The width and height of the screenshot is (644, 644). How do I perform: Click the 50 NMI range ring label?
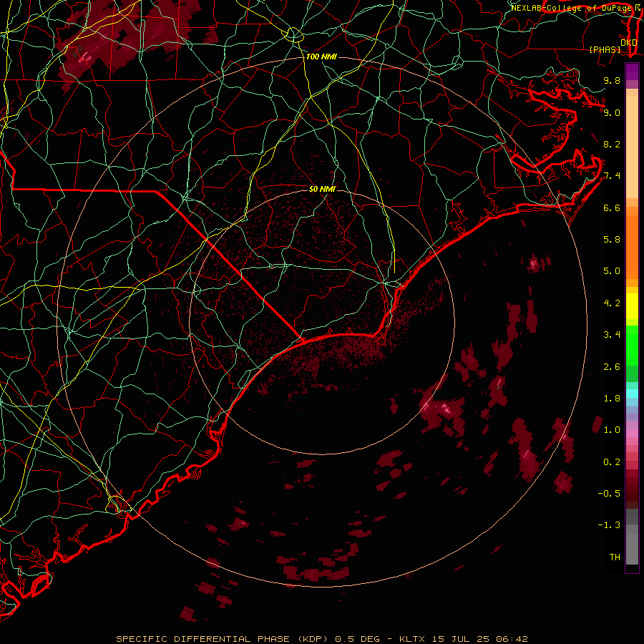tap(322, 189)
